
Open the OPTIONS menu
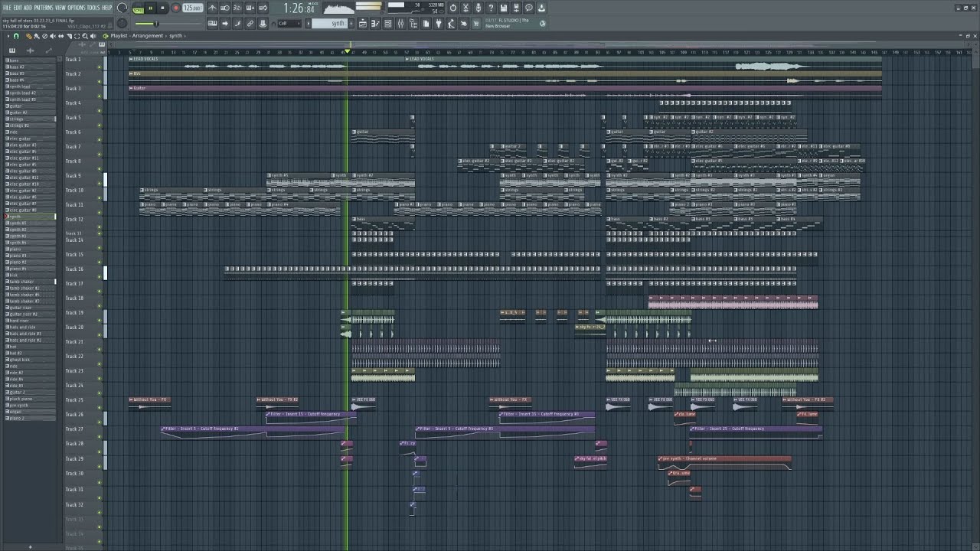click(x=77, y=8)
